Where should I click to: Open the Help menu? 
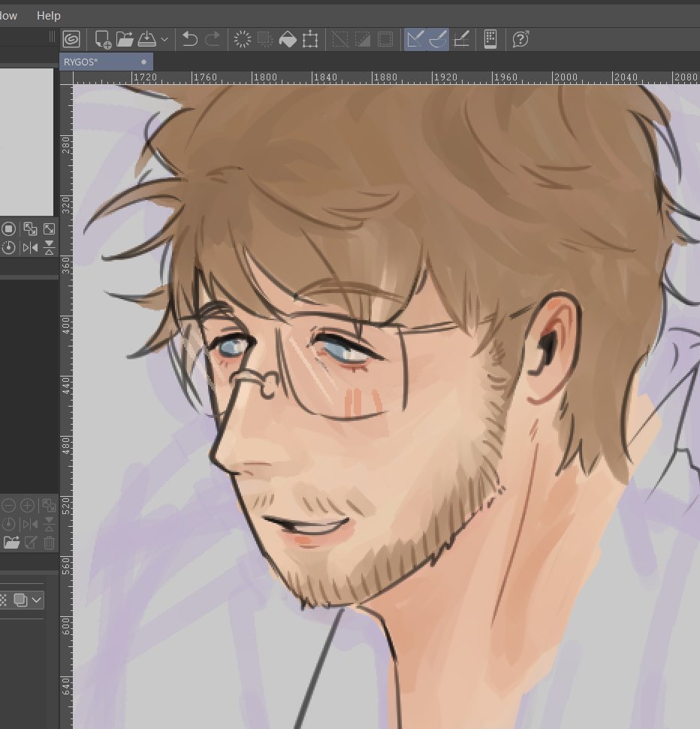click(49, 16)
